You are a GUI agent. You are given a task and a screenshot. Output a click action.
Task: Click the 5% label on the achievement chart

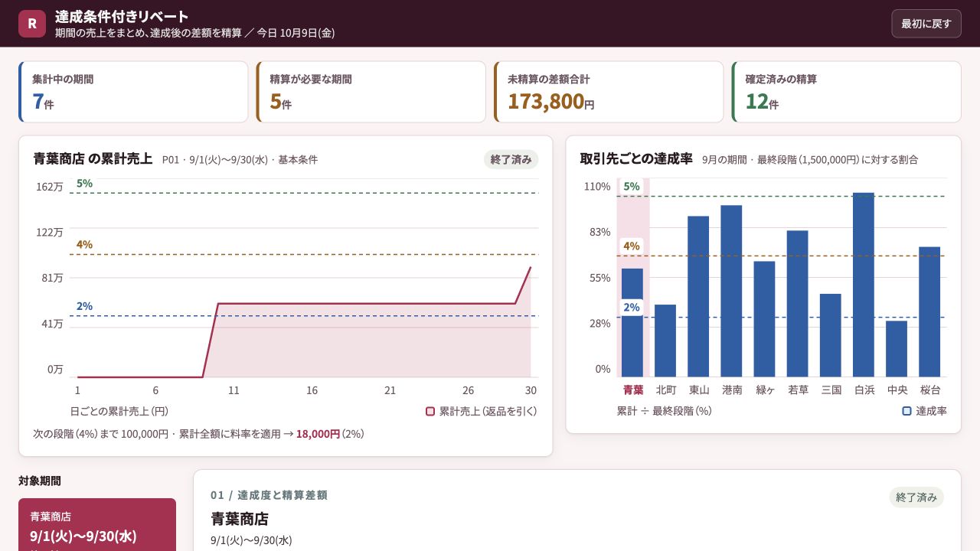point(632,186)
